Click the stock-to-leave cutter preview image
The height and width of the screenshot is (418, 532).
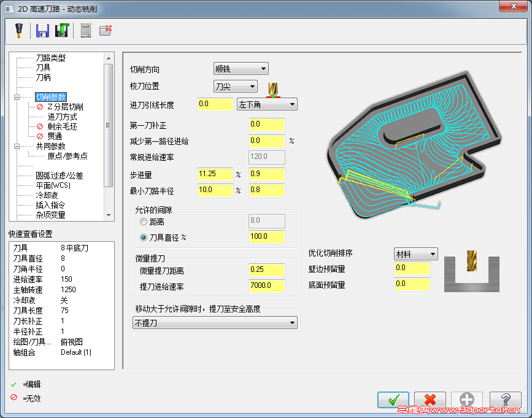click(472, 271)
